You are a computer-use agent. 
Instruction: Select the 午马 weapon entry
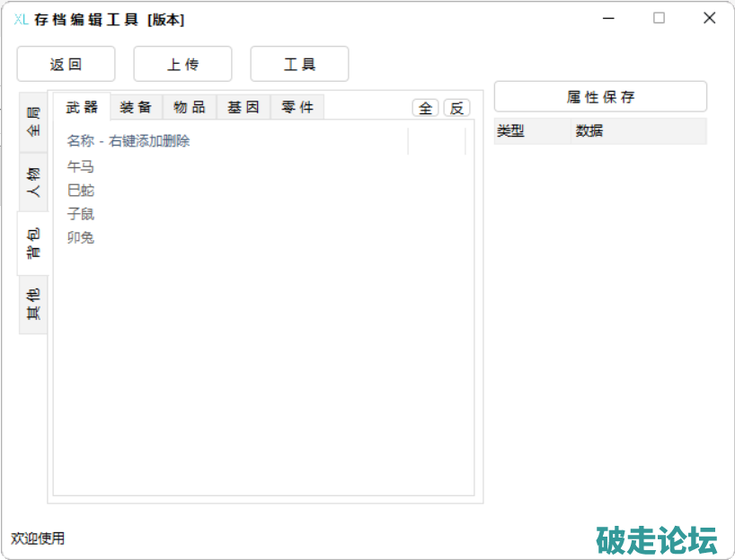[x=81, y=167]
